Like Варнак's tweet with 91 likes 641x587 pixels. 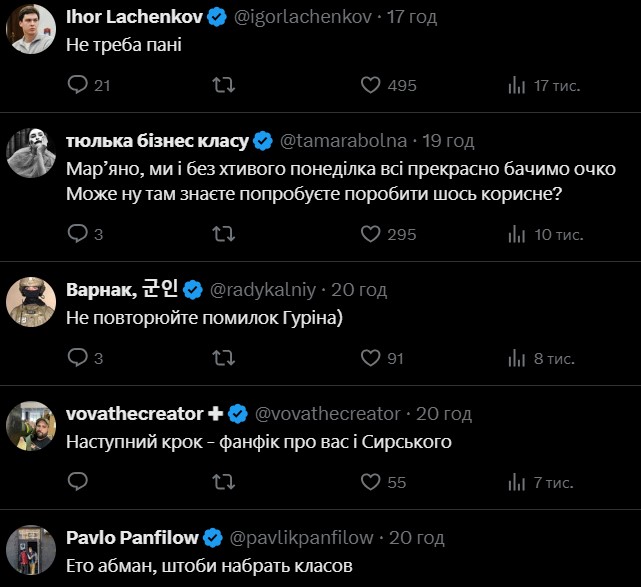[x=371, y=357]
